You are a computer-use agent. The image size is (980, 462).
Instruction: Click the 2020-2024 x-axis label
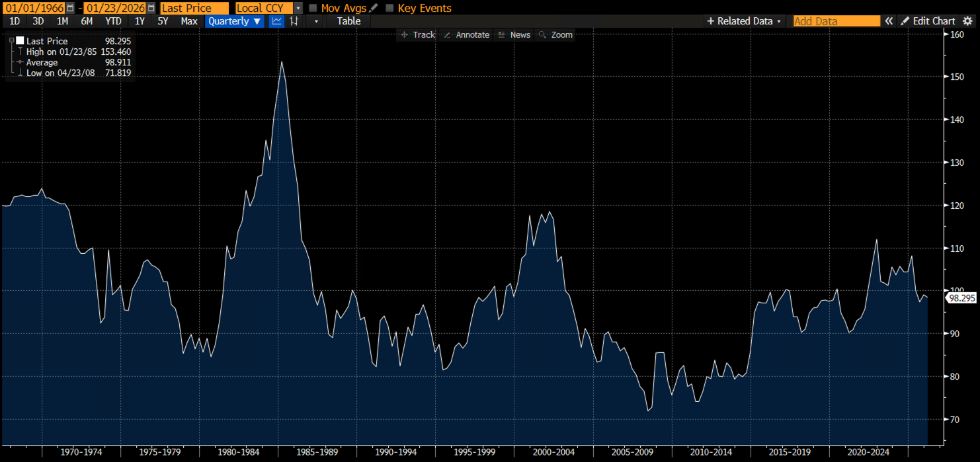868,452
